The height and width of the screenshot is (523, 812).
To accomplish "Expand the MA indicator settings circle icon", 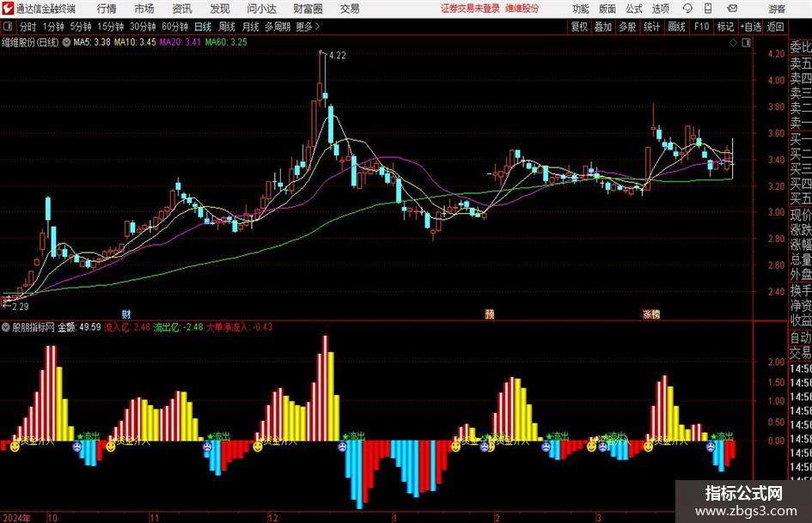I will tap(66, 42).
